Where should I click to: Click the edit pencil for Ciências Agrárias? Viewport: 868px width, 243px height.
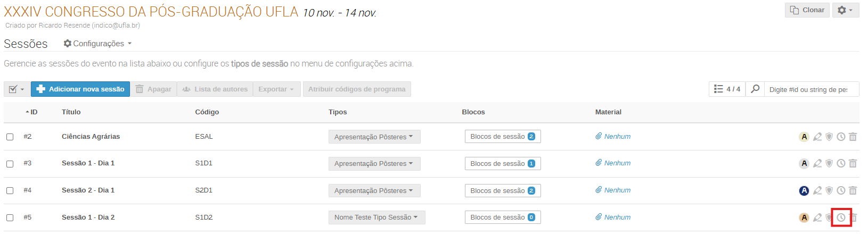pyautogui.click(x=817, y=137)
